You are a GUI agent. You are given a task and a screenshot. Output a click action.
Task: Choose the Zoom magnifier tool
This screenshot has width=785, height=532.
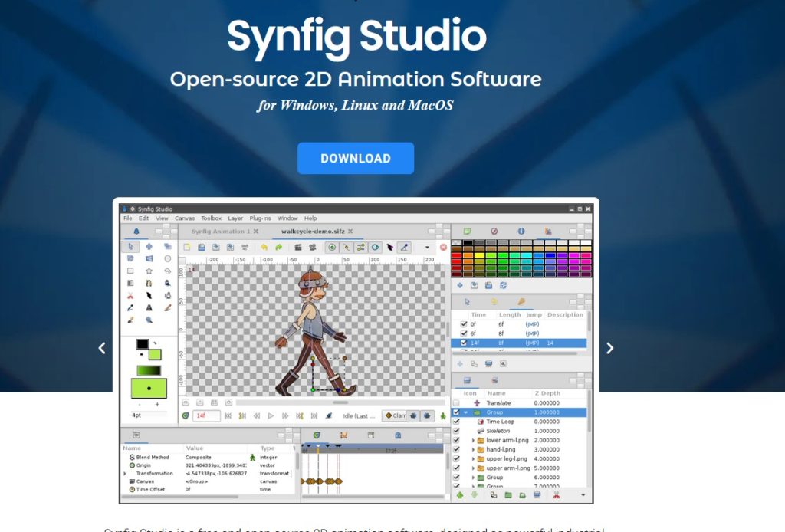pos(149,320)
